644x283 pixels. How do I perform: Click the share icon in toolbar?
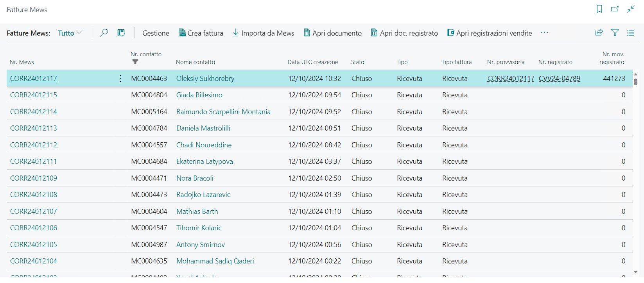599,33
